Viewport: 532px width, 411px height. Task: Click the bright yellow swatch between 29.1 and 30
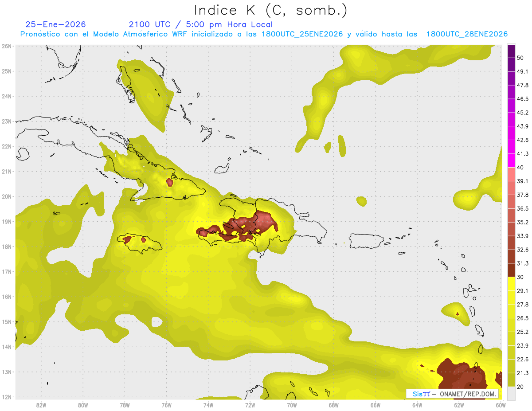point(511,284)
